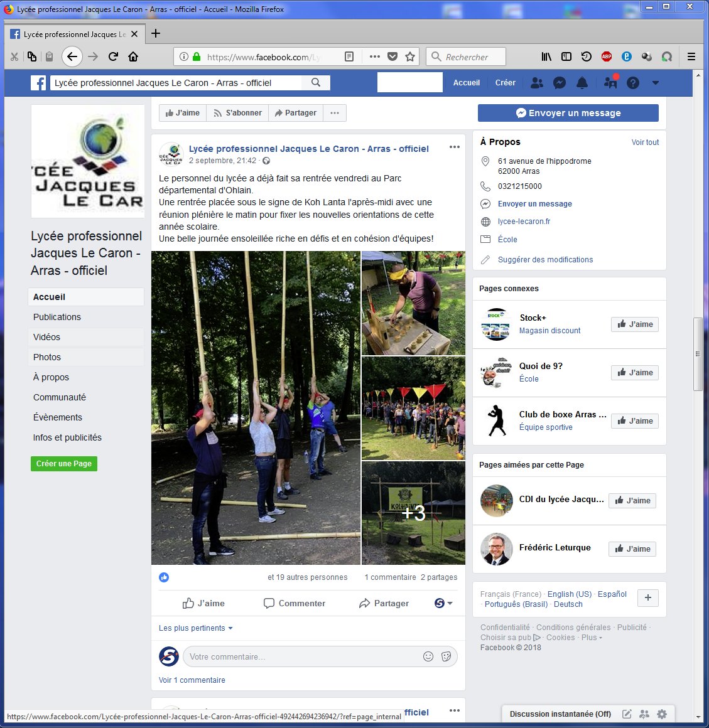
Task: Toggle reader view in the address bar
Action: 349,56
